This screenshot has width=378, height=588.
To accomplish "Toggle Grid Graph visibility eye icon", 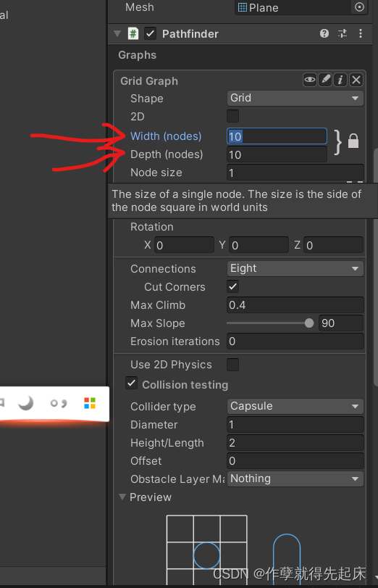I will coord(310,80).
